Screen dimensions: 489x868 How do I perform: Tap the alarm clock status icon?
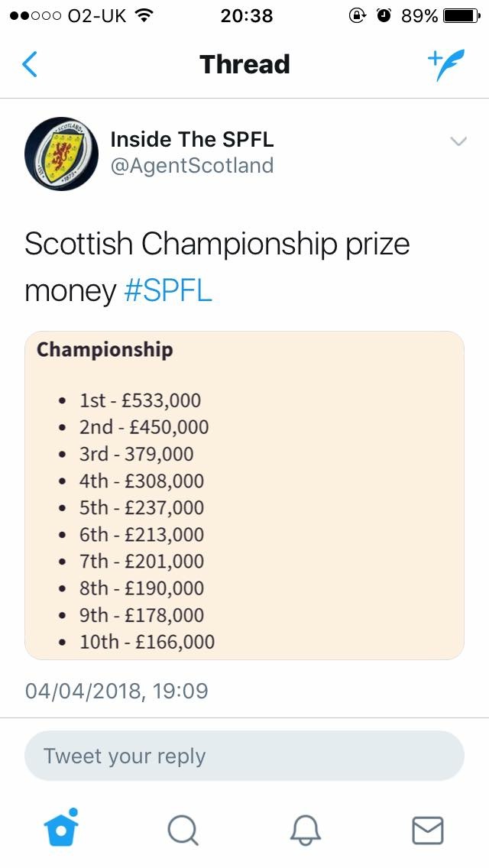(x=384, y=15)
